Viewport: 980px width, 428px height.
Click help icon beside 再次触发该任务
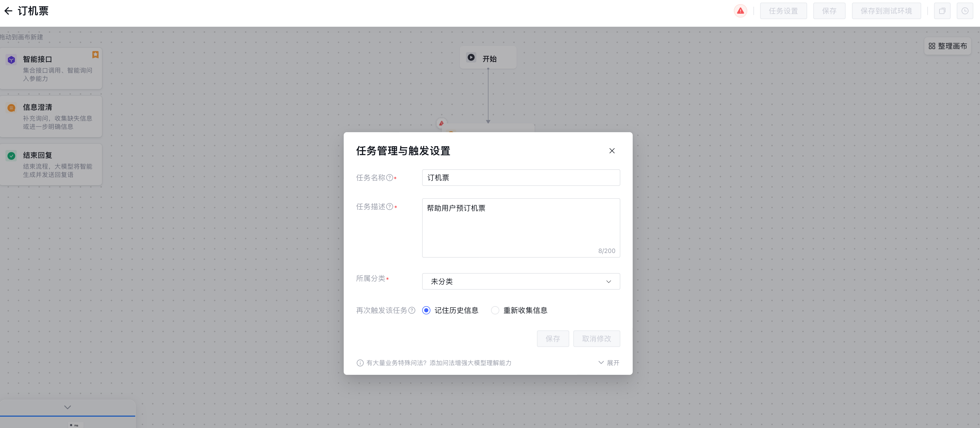pos(412,311)
